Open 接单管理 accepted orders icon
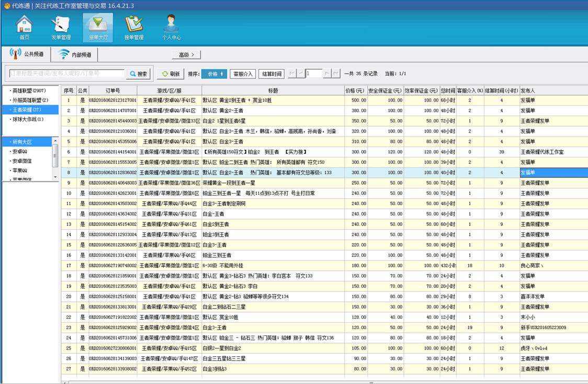 point(134,27)
